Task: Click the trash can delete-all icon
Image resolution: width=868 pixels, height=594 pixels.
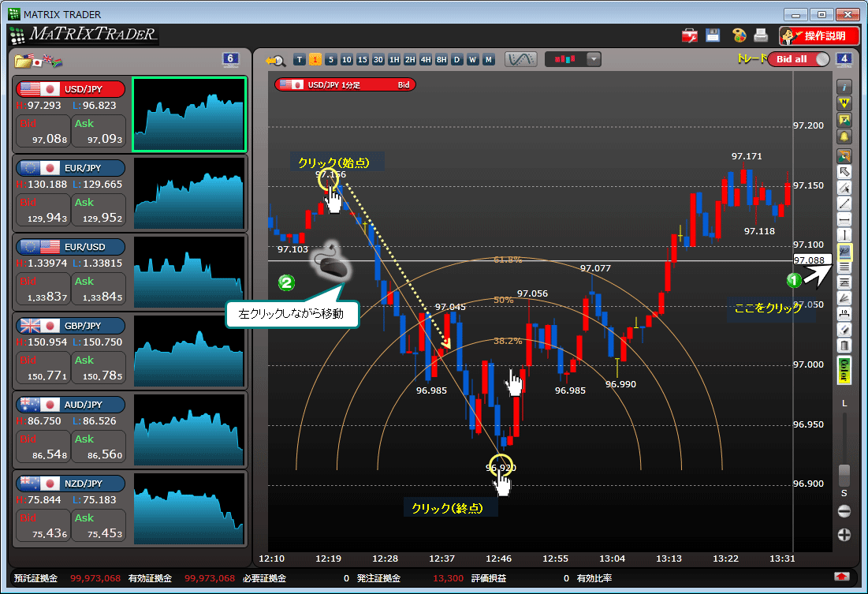Action: pos(844,346)
